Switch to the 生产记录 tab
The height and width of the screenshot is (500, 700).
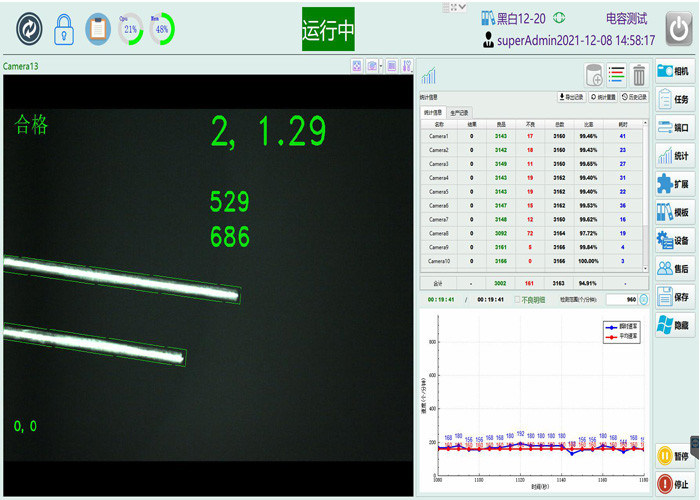pyautogui.click(x=459, y=112)
